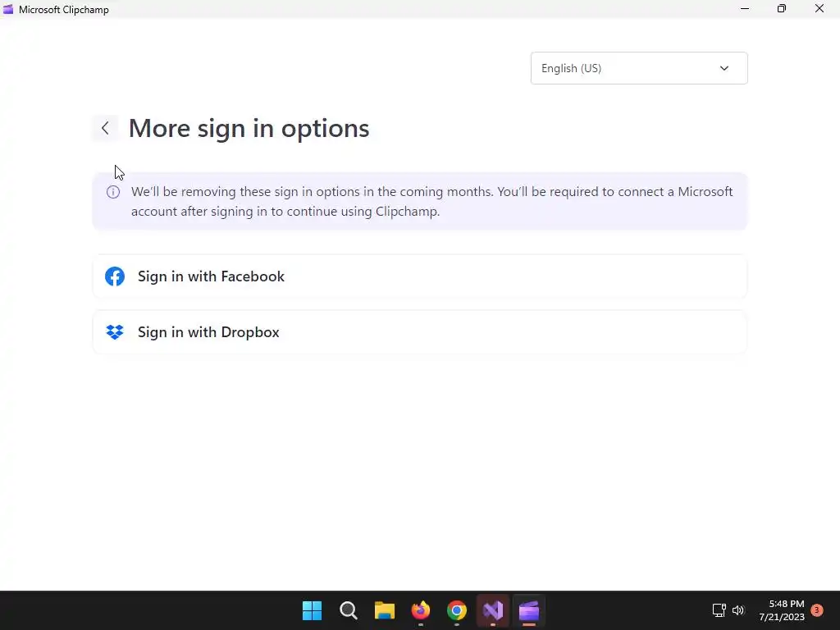Click the Microsoft Clipchamp title bar icon

click(8, 9)
